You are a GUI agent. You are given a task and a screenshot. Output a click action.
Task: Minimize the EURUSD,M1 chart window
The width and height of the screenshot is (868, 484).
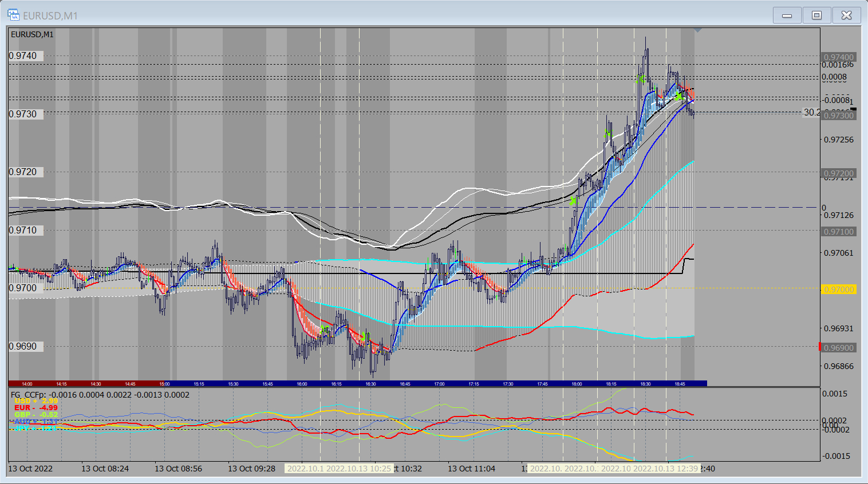[787, 15]
